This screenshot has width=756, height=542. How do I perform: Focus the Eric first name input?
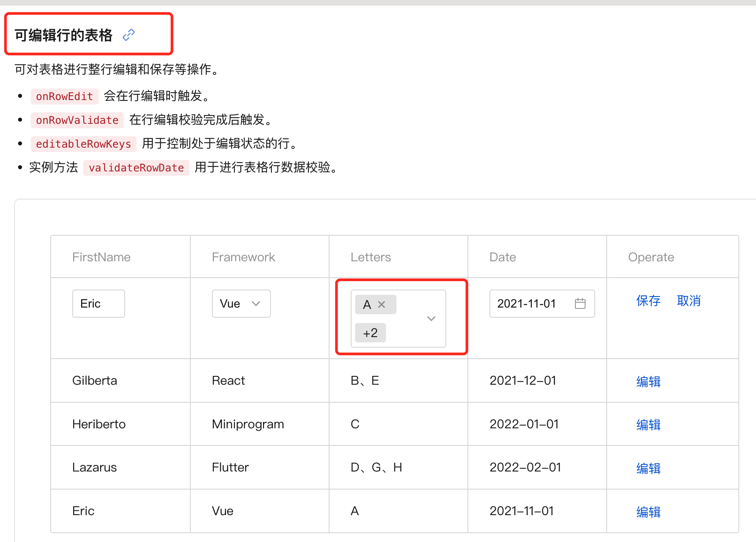click(99, 304)
